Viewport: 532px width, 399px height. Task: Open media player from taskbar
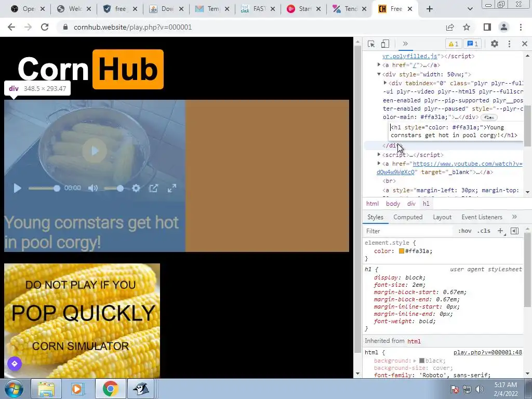click(x=78, y=389)
